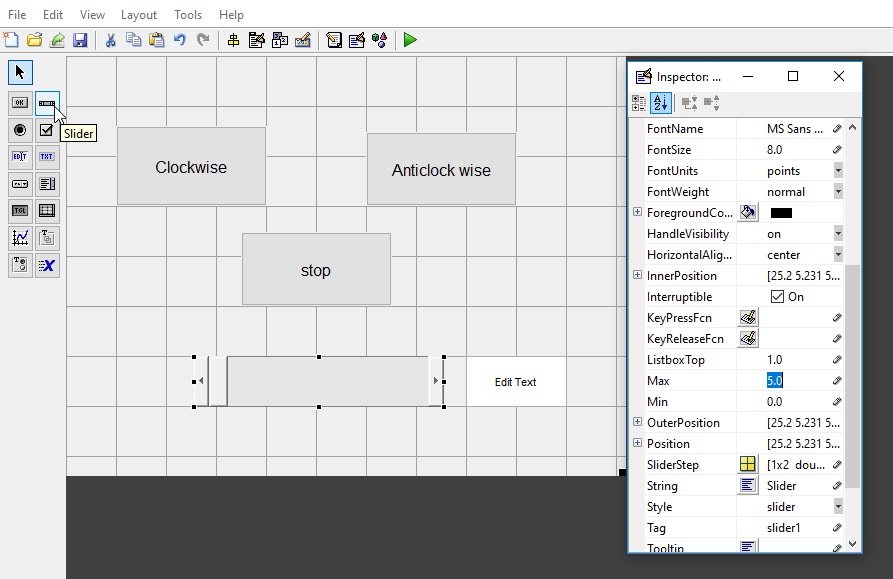This screenshot has width=893, height=579.
Task: Open the Edit menu
Action: tap(53, 15)
